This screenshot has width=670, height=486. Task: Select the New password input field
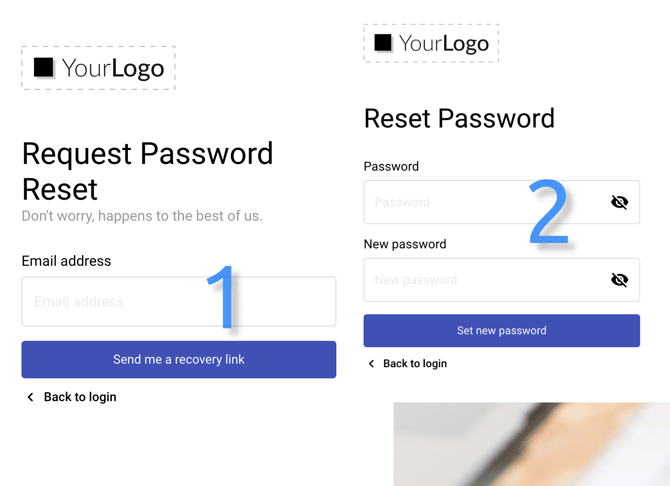pyautogui.click(x=480, y=280)
